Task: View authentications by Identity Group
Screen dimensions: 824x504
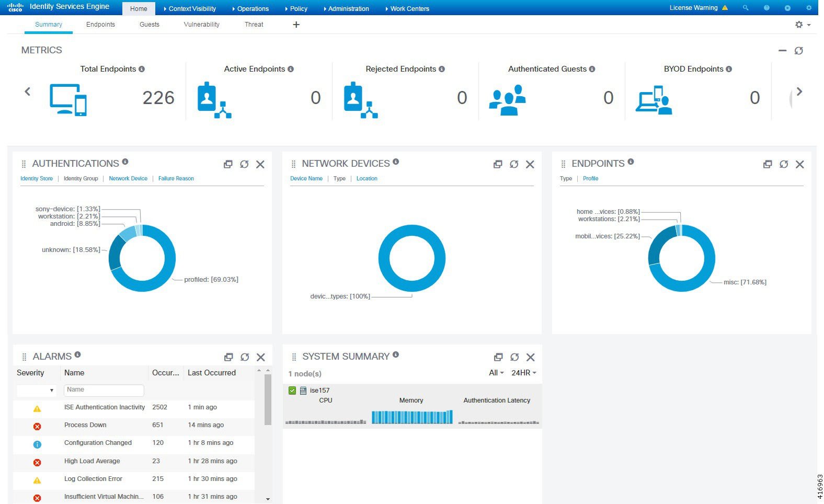Action: 81,179
